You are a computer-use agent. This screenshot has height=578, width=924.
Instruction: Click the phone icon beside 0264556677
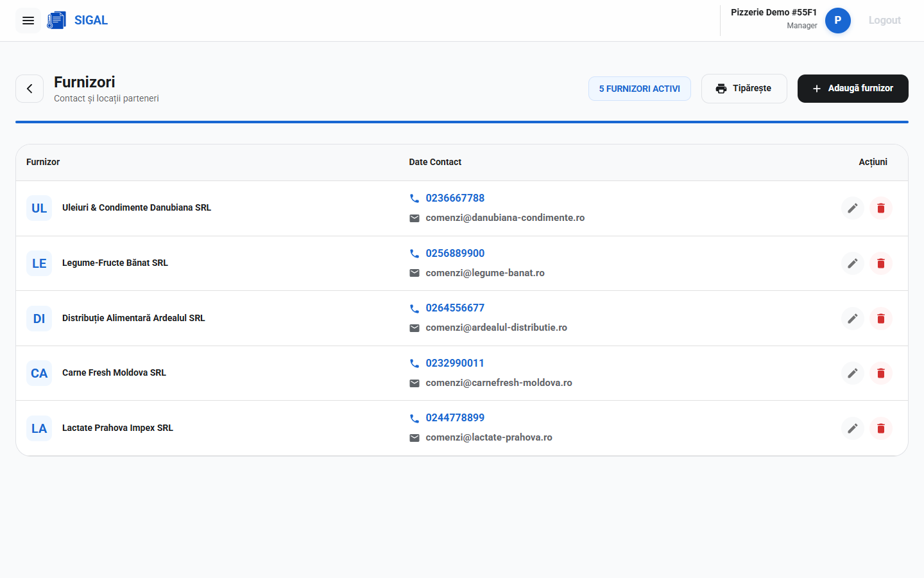[x=415, y=308]
